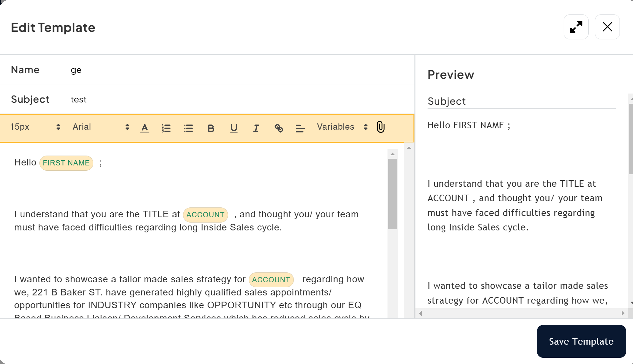Screen dimensions: 633x364
Task: Open the Arial font family dropdown
Action: click(x=101, y=127)
